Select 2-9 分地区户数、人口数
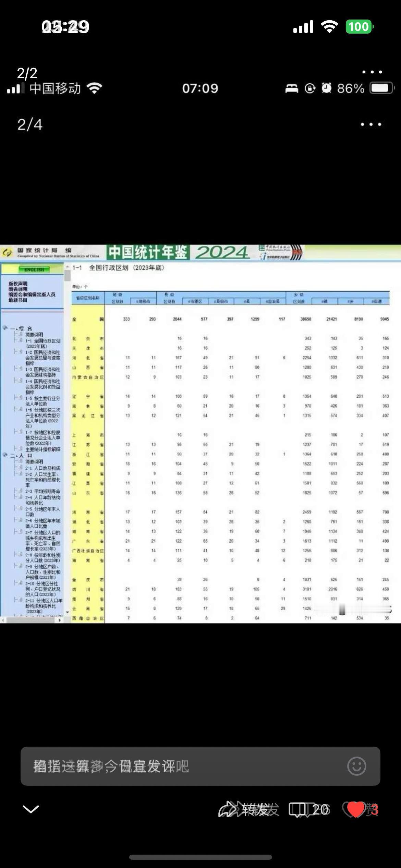This screenshot has width=401, height=868. [43, 572]
